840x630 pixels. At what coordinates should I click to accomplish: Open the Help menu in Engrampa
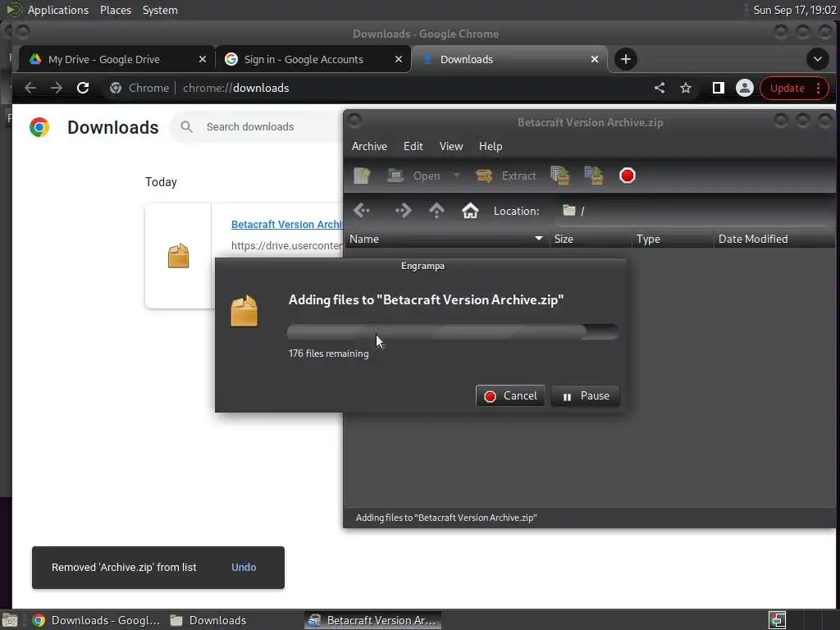(x=491, y=146)
